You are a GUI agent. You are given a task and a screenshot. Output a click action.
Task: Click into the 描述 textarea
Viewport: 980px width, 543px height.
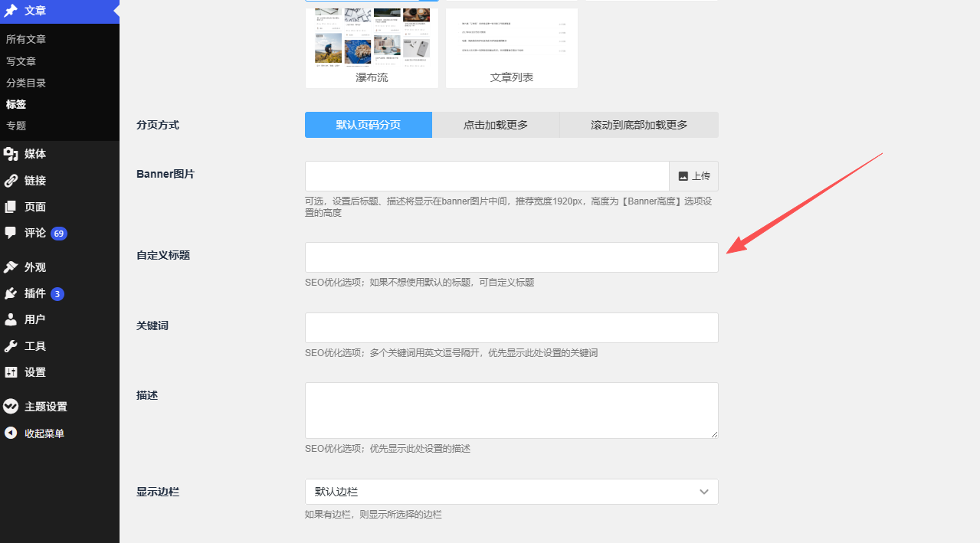[512, 411]
